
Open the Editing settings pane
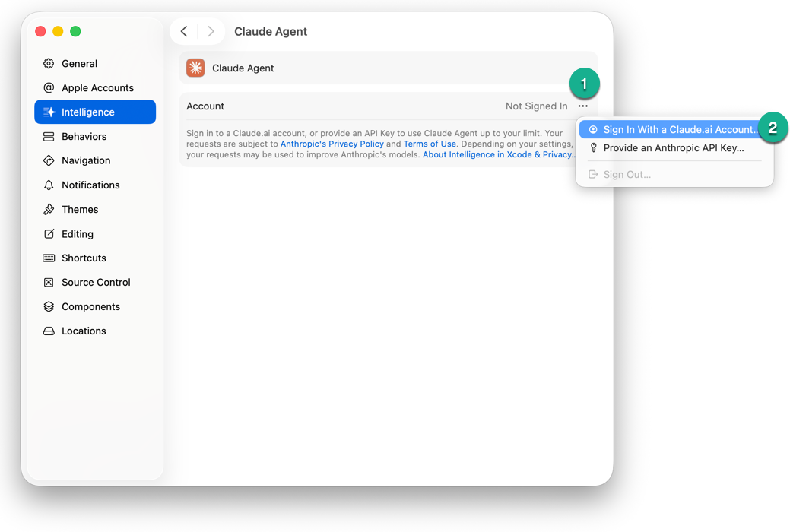pos(77,234)
